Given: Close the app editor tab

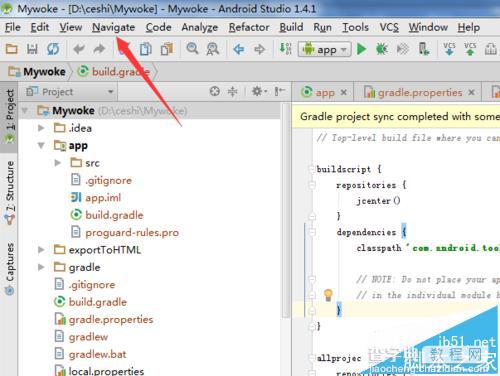Looking at the screenshot, I should [x=344, y=92].
